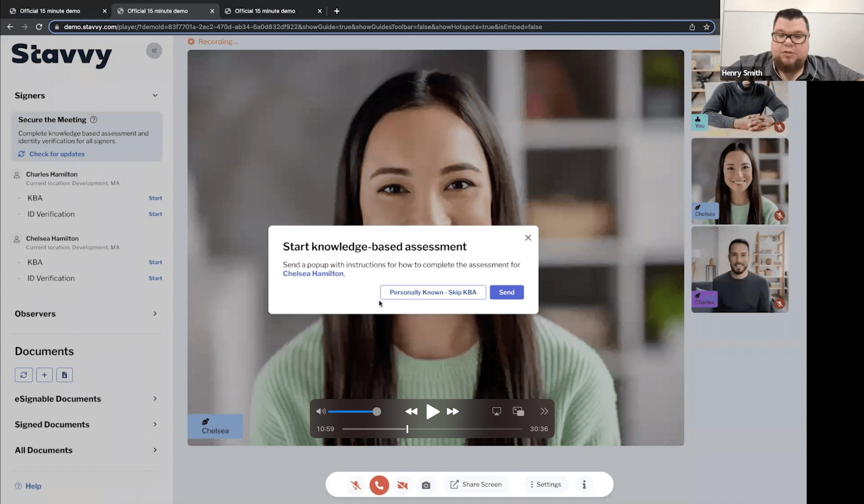
Task: Click the document upload file icon button
Action: [65, 375]
